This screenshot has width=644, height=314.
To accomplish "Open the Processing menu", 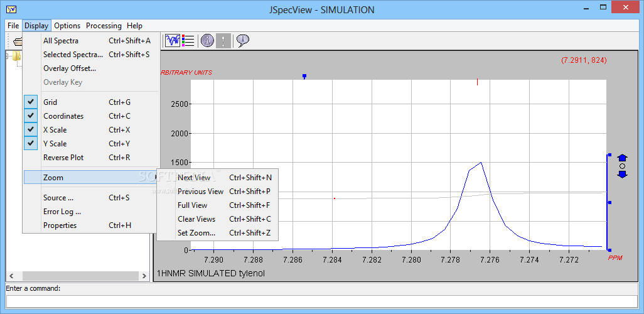I will (x=104, y=26).
